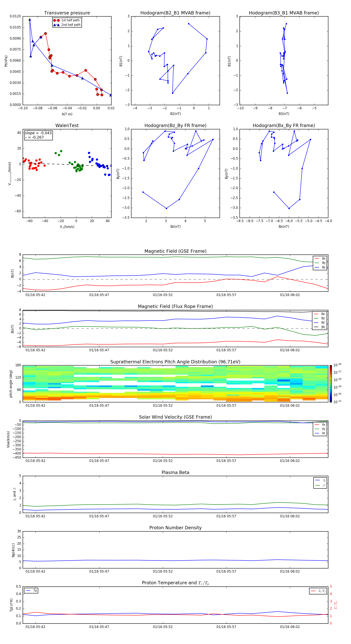Click the 'Np(#/cc)' axis label
The width and height of the screenshot is (351, 644).
coord(13,550)
